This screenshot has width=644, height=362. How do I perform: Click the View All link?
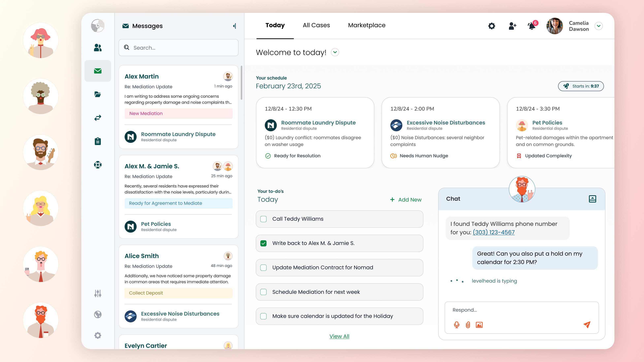coord(339,336)
